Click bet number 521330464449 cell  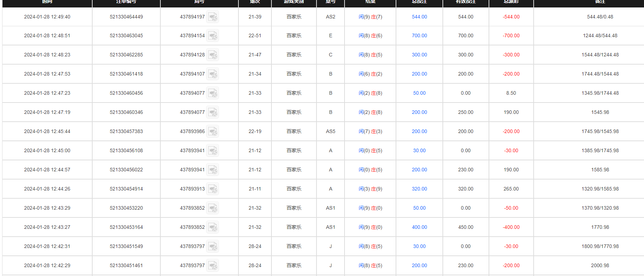click(x=126, y=17)
